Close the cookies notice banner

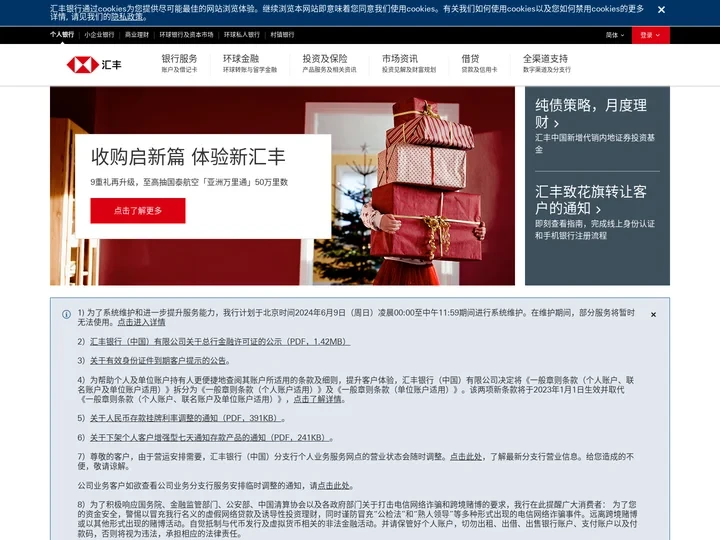tap(661, 10)
